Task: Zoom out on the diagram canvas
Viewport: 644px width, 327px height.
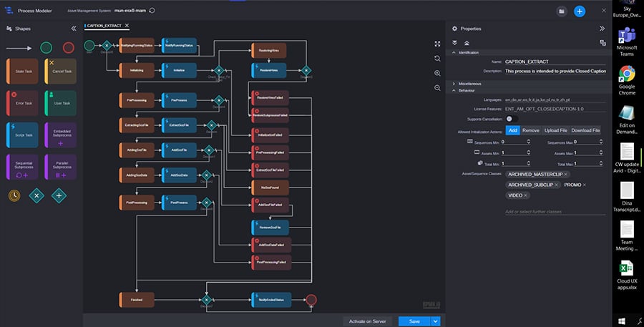Action: tap(437, 88)
